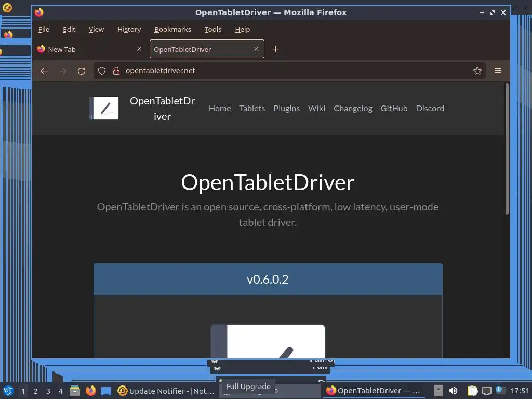
Task: Open the View menu
Action: click(x=96, y=30)
